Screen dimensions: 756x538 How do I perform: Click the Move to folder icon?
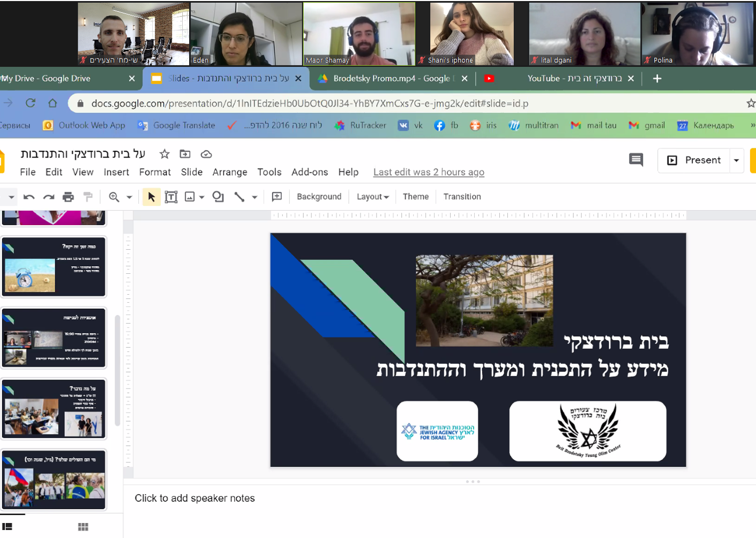click(185, 154)
